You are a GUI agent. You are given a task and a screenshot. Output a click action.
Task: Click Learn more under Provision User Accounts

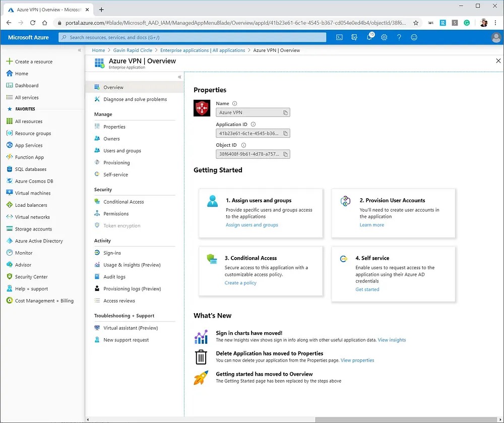[x=371, y=225]
